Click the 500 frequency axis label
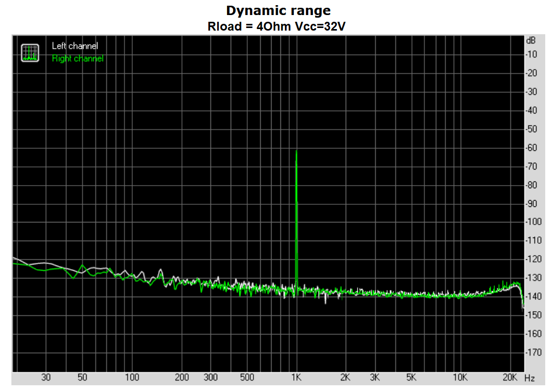The width and height of the screenshot is (553, 392). pos(247,377)
